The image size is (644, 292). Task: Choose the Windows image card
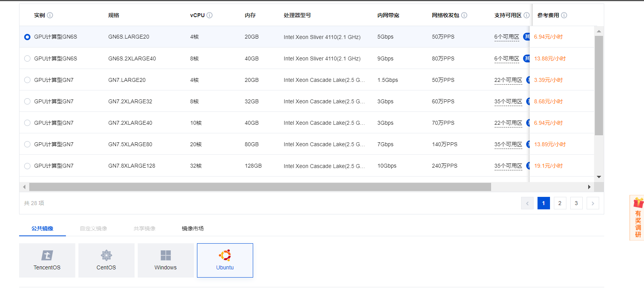(166, 260)
